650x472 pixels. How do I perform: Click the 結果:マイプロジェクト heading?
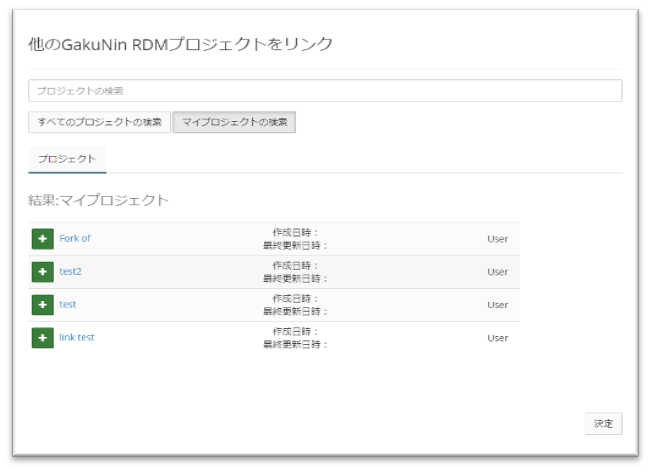pyautogui.click(x=98, y=200)
